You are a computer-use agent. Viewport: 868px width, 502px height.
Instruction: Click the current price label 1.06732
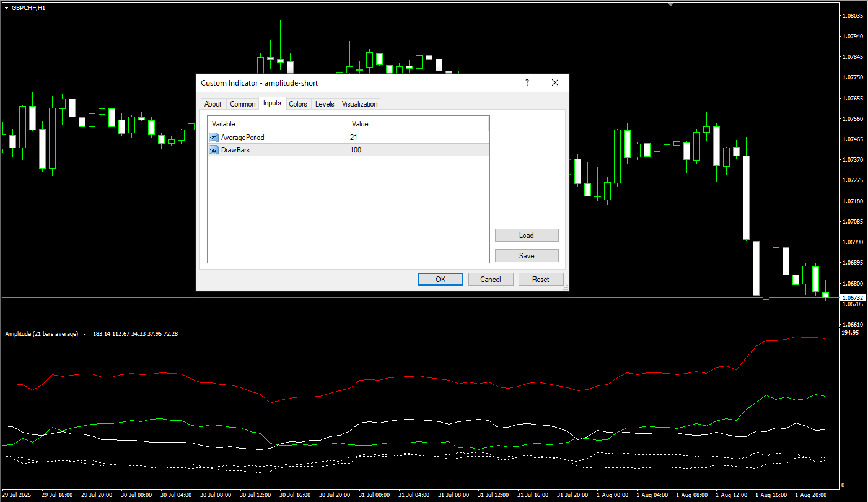pos(853,298)
